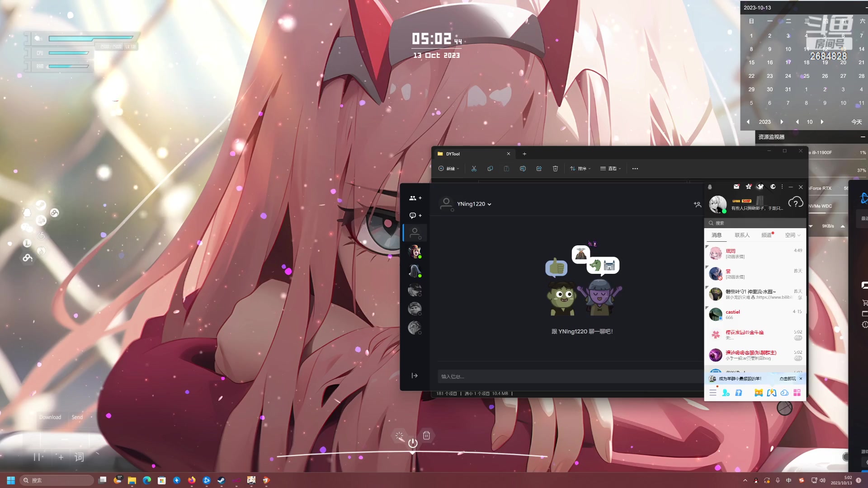Screen dimensions: 868x488
Task: Show hidden system tray icons chevron
Action: pos(745,480)
